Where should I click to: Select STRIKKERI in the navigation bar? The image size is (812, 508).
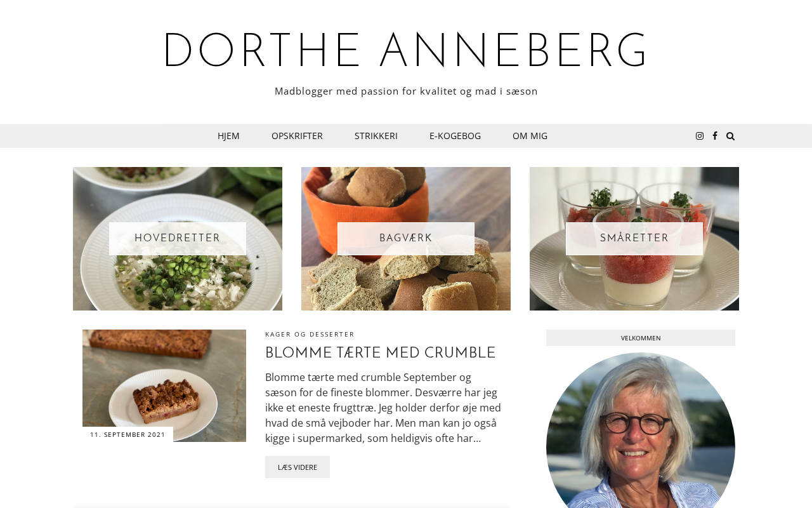tap(376, 136)
